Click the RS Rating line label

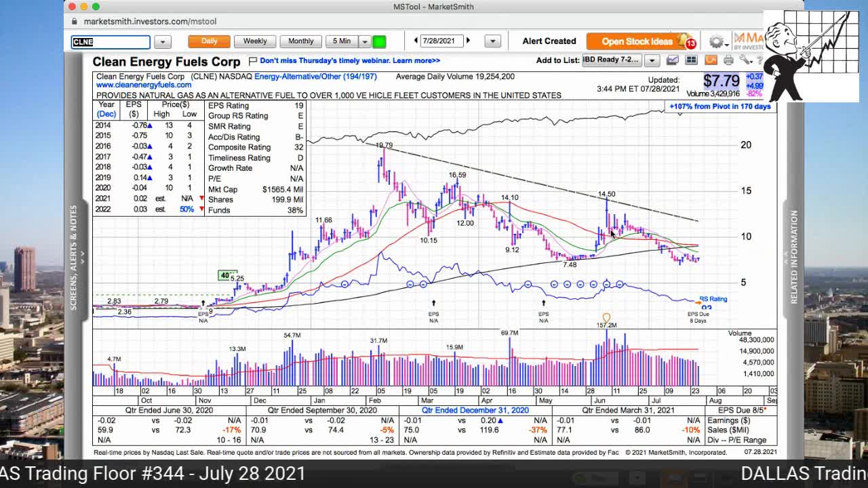pyautogui.click(x=713, y=299)
